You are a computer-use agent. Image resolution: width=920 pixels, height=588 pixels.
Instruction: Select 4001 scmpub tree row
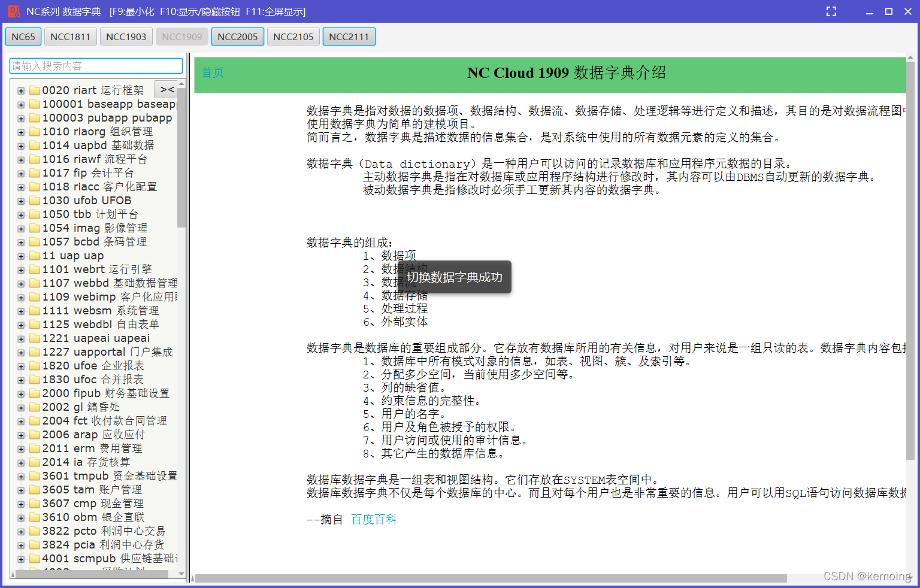point(110,559)
